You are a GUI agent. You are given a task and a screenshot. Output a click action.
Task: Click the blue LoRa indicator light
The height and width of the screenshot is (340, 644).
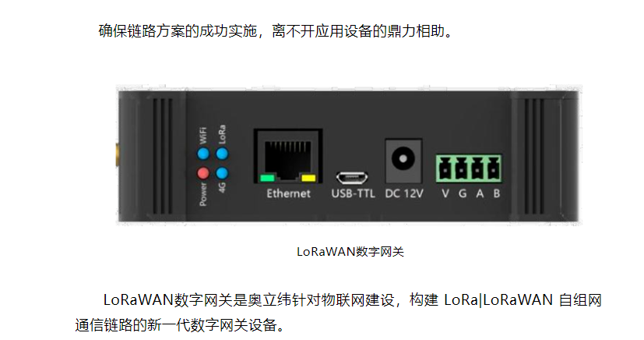tap(222, 154)
